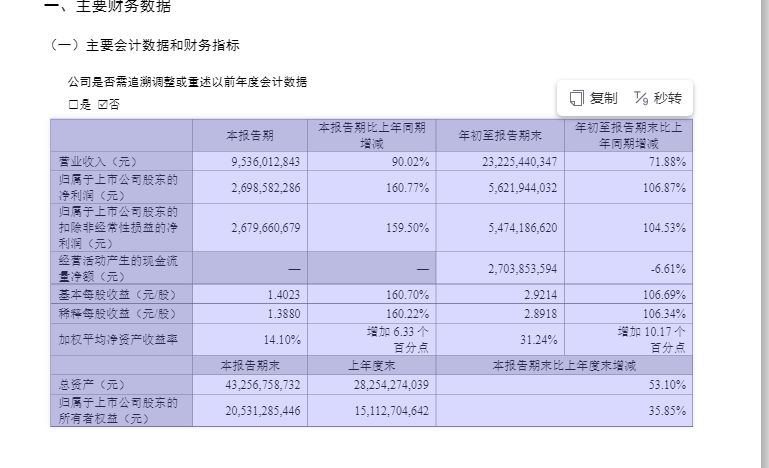769x468 pixels.
Task: Select value 5,621,944,032
Action: (522, 187)
